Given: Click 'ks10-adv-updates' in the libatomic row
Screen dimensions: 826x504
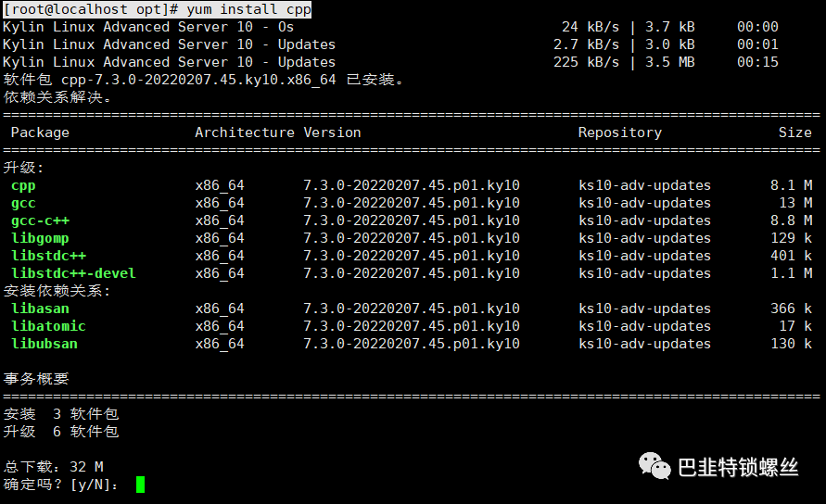Looking at the screenshot, I should click(x=645, y=326).
